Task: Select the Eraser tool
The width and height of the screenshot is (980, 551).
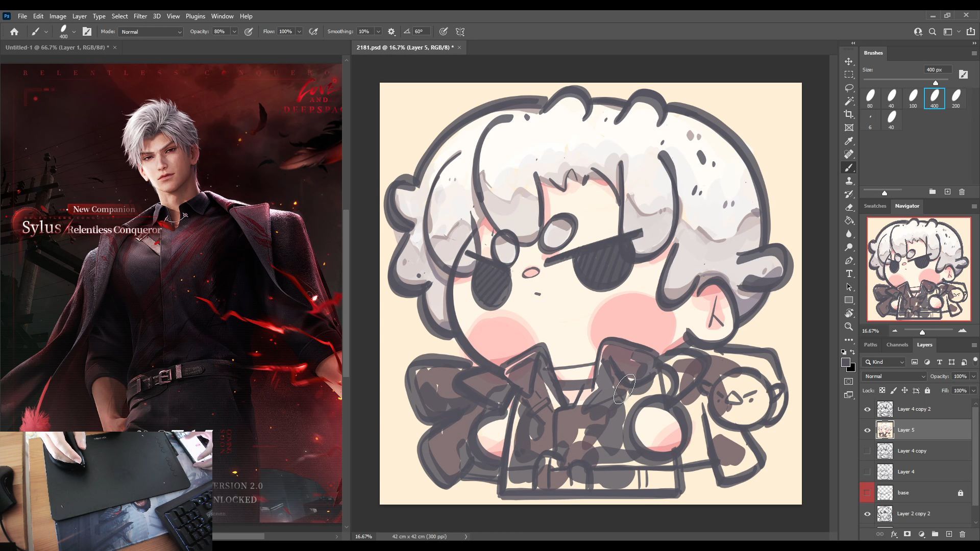Action: click(849, 207)
